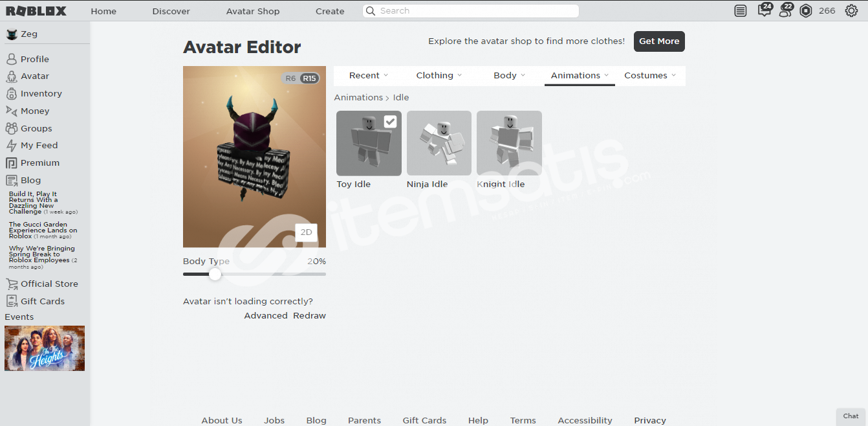Click the Jobs footer link

274,420
